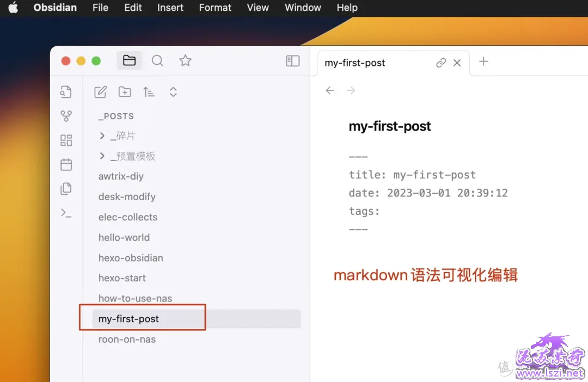Open the Help menu
The height and width of the screenshot is (382, 588).
(x=347, y=8)
